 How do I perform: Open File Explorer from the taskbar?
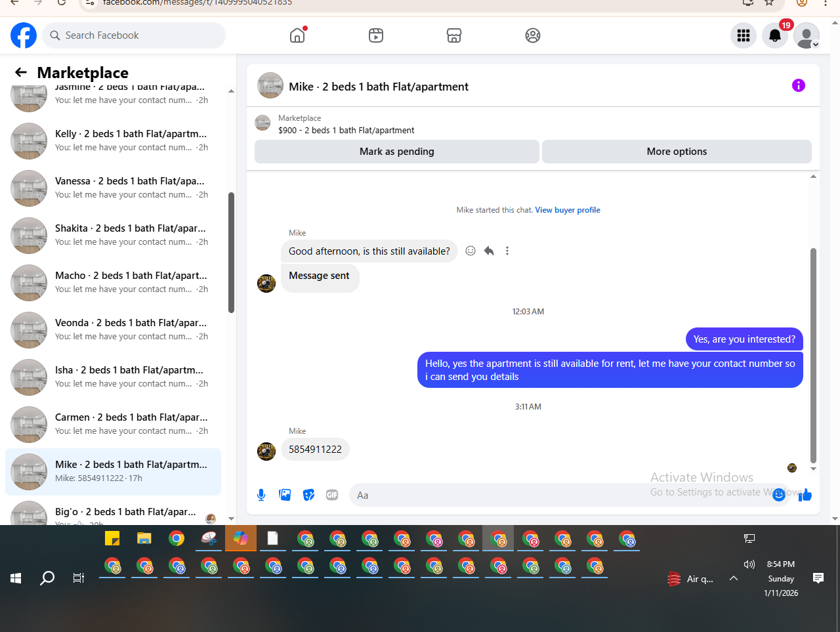(144, 539)
